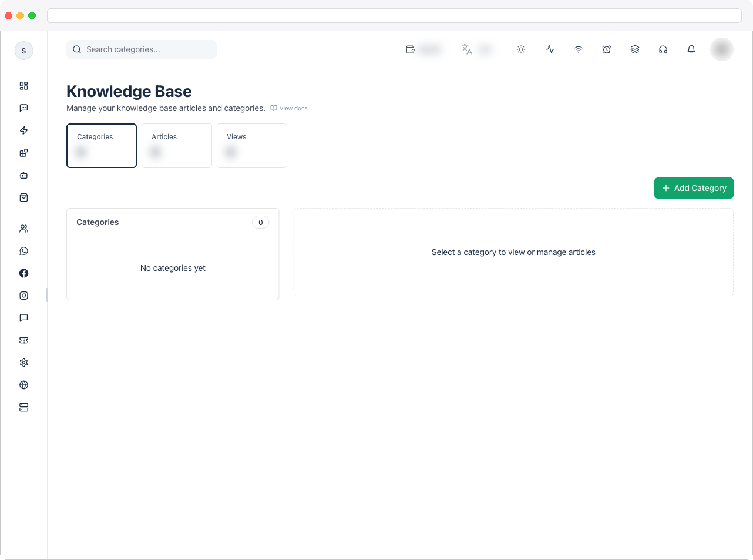The height and width of the screenshot is (560, 753).
Task: Open the plain speech bubble sidebar icon
Action: tap(23, 318)
